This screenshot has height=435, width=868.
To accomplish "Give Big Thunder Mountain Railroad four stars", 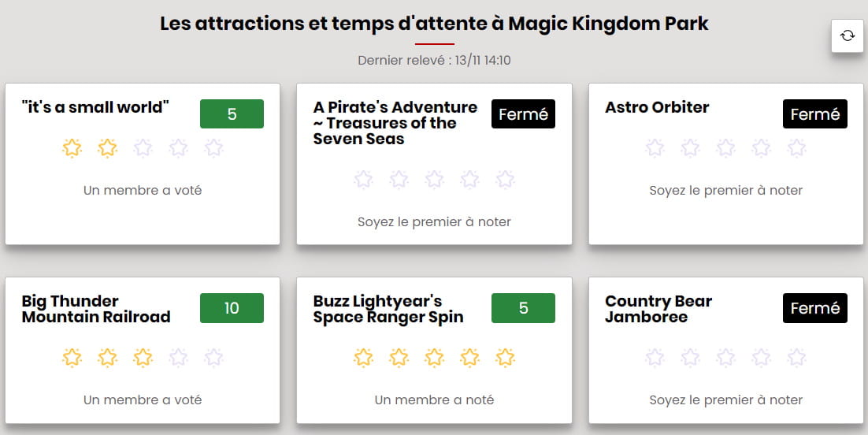I will (178, 358).
